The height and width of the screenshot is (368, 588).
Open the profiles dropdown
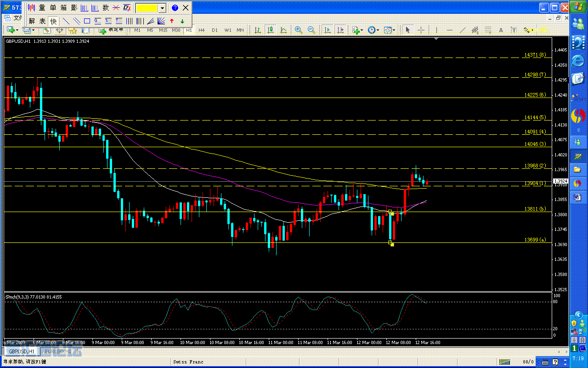pos(29,30)
